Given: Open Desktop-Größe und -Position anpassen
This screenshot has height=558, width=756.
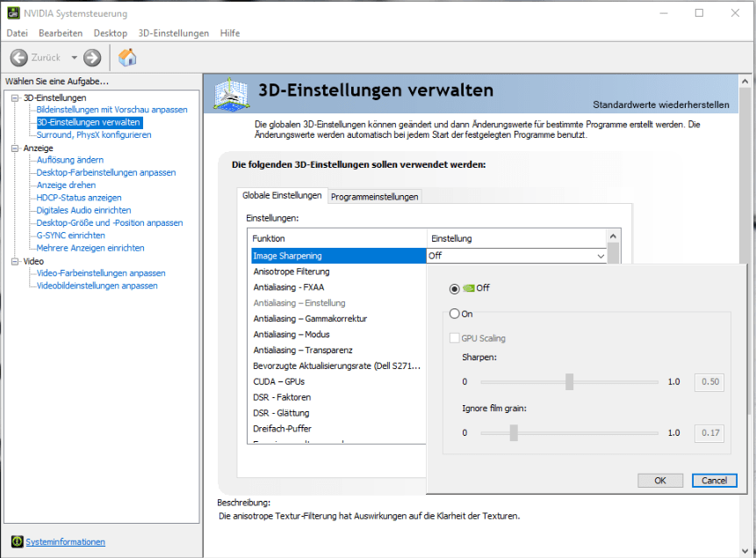Looking at the screenshot, I should tap(110, 222).
